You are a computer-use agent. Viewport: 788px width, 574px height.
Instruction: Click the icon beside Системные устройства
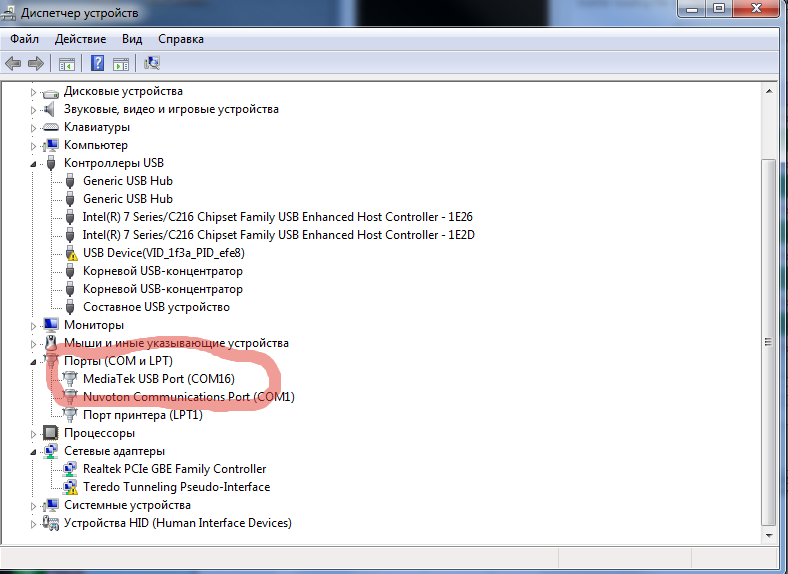(51, 505)
